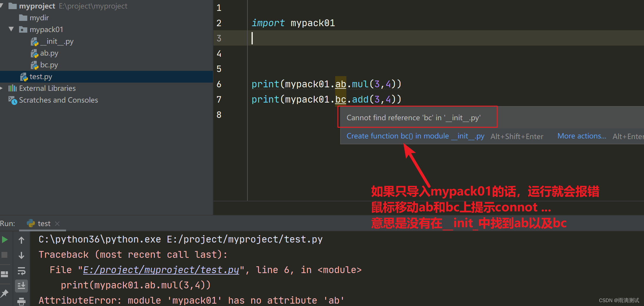Click the 'print' keyword on line 6
The image size is (644, 306).
click(x=265, y=84)
